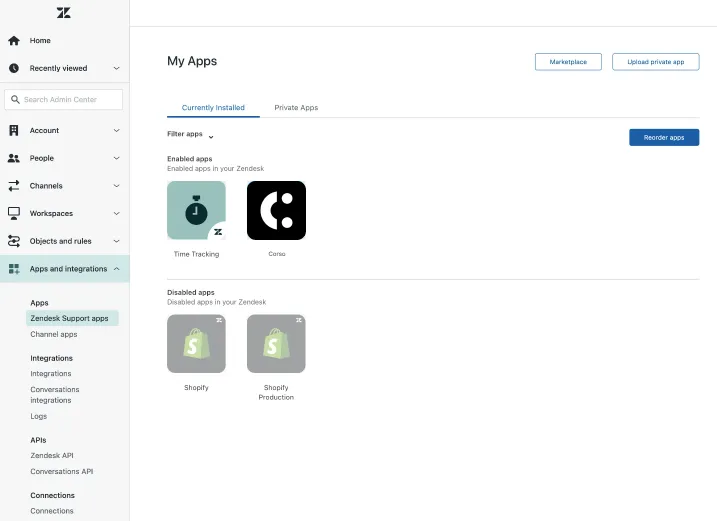
Task: Click the Connections heading in sidebar
Action: [53, 495]
